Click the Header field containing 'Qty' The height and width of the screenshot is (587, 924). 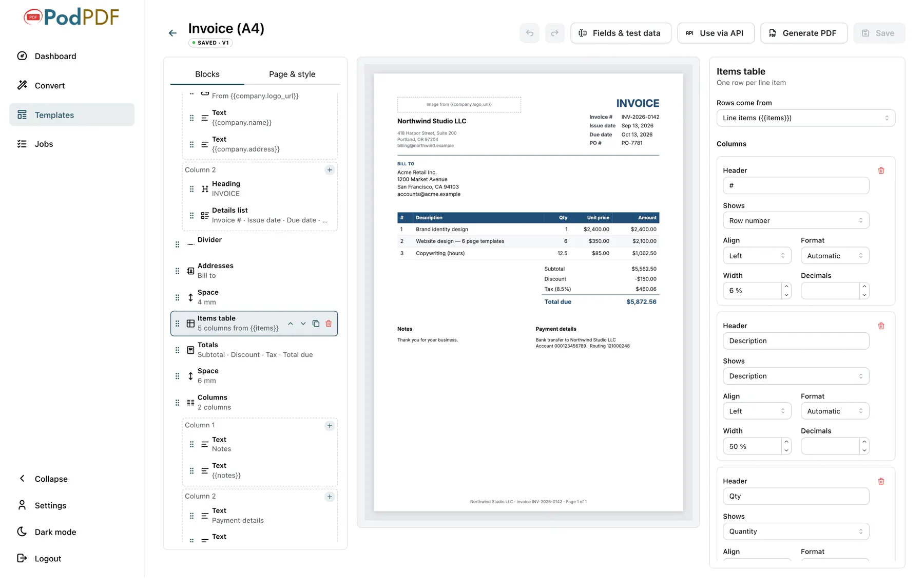[x=796, y=497]
